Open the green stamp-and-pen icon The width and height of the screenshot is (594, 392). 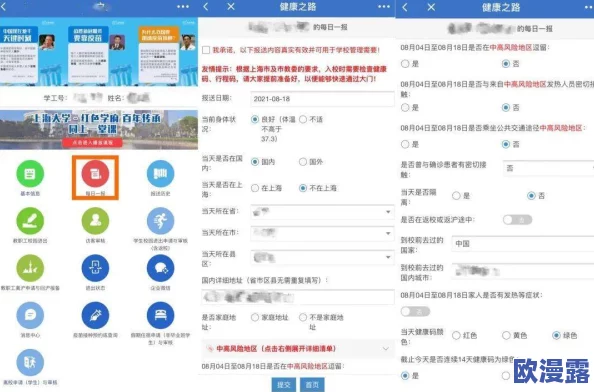30,221
